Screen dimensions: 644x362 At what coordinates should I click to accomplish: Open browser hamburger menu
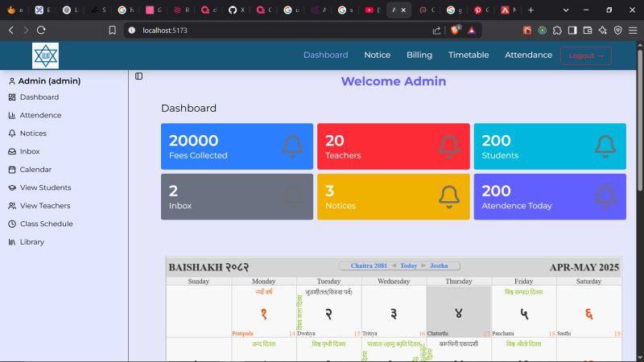pyautogui.click(x=633, y=31)
